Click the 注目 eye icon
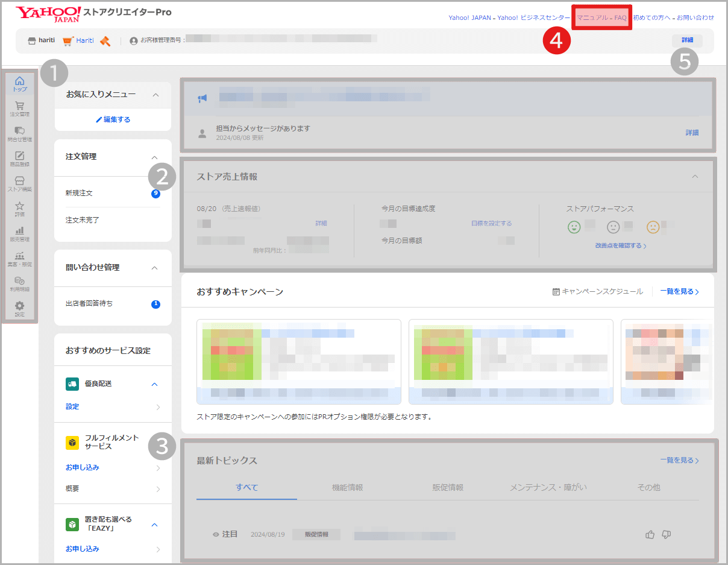The image size is (728, 565). point(216,534)
